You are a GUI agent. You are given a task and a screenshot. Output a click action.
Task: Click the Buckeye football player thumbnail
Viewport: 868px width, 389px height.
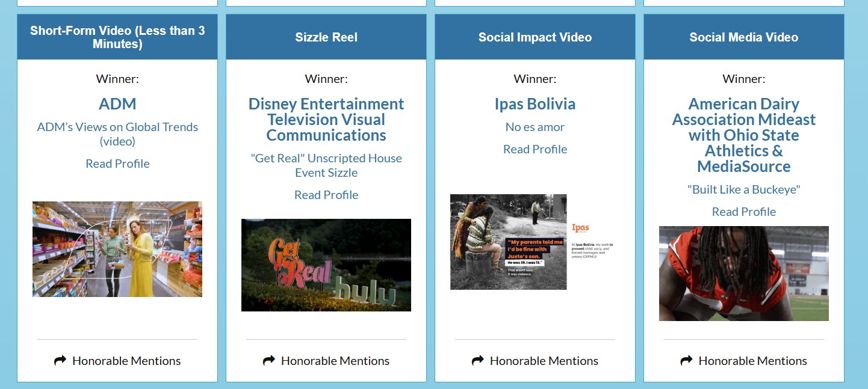[x=744, y=274]
